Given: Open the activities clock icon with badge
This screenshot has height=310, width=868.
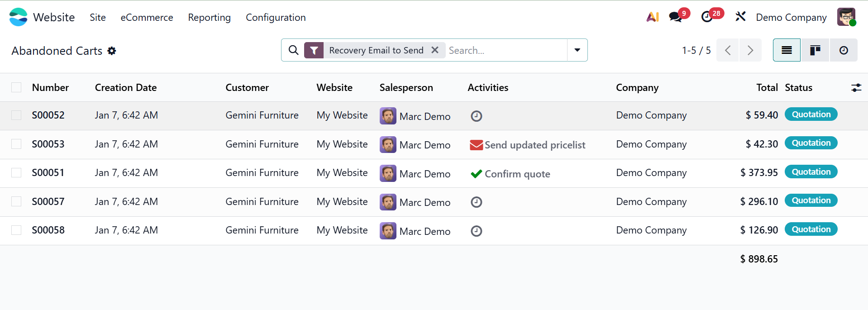Looking at the screenshot, I should 707,17.
